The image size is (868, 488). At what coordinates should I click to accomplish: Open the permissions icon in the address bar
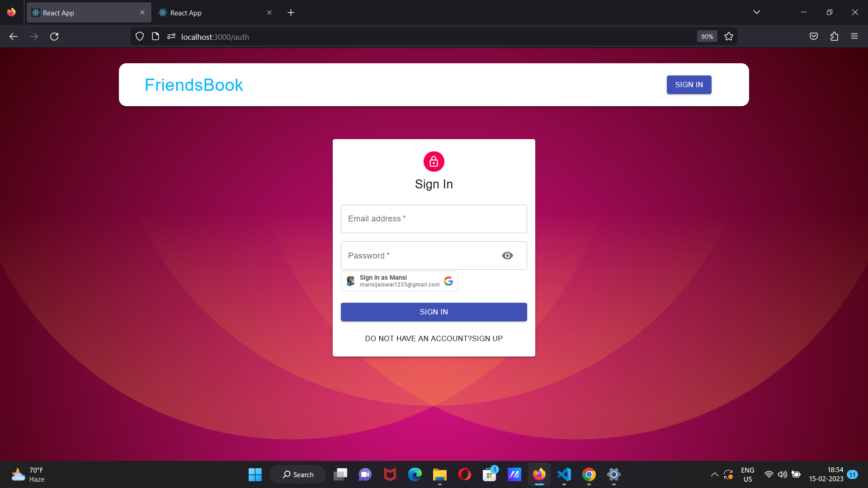pyautogui.click(x=171, y=36)
